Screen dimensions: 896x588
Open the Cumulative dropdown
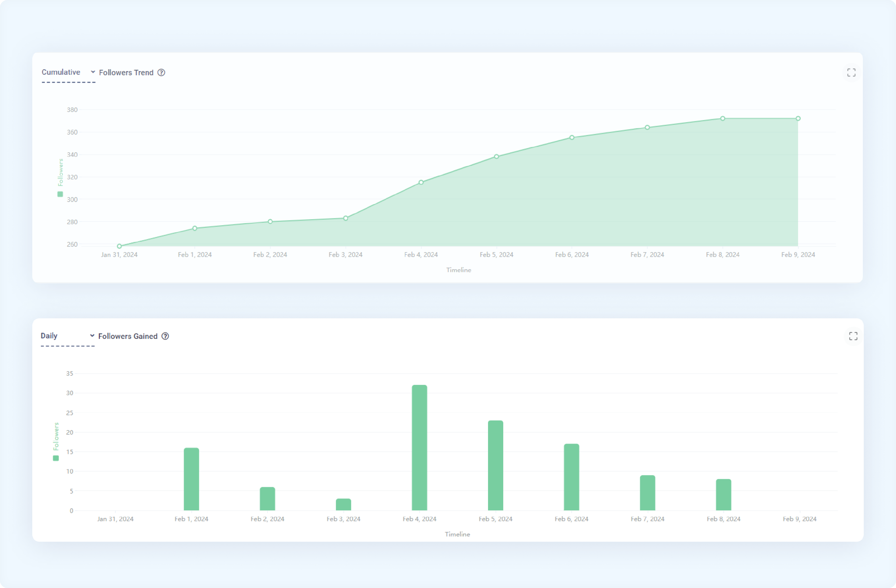point(68,72)
